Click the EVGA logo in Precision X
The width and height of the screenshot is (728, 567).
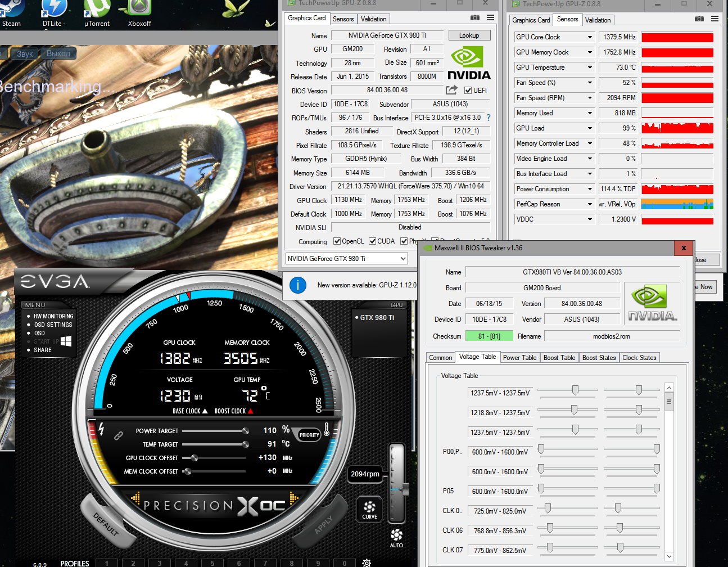[x=55, y=281]
